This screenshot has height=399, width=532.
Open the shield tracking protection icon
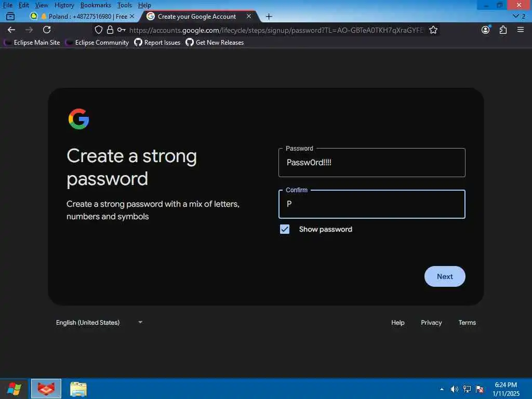point(98,30)
